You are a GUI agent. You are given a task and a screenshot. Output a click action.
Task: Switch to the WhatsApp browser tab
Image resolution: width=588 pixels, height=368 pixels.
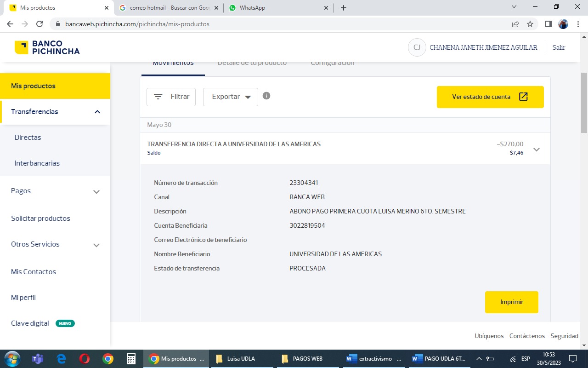click(x=278, y=8)
